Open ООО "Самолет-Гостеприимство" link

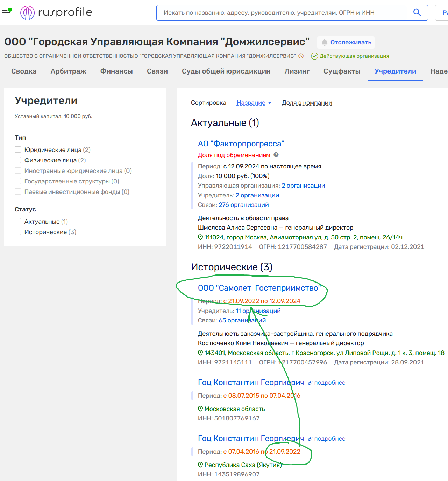tap(259, 288)
